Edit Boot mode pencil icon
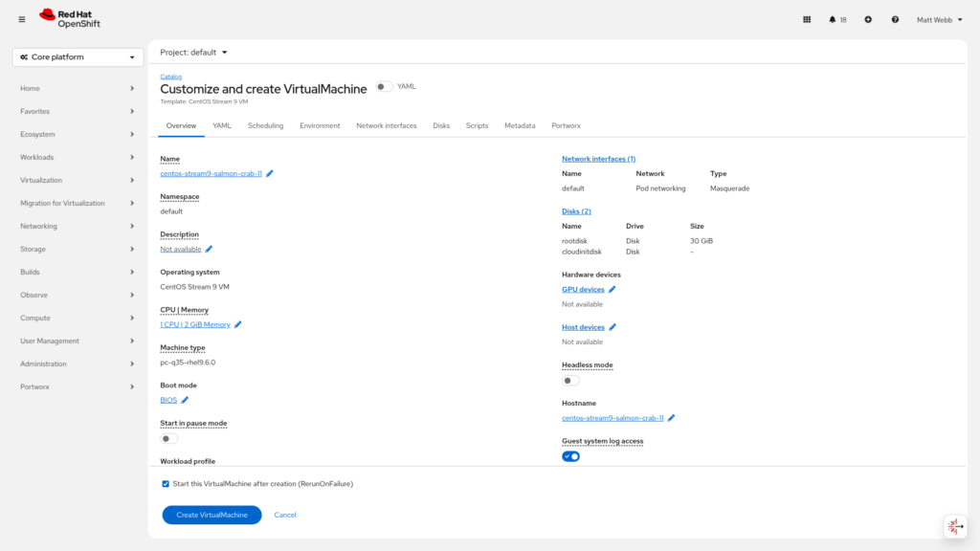This screenshot has width=980, height=551. 185,400
